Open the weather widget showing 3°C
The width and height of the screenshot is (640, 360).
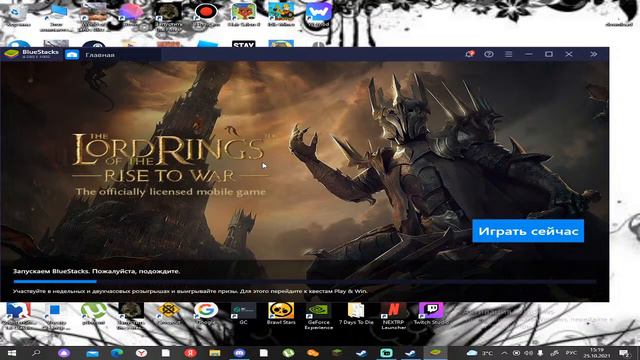pyautogui.click(x=480, y=353)
